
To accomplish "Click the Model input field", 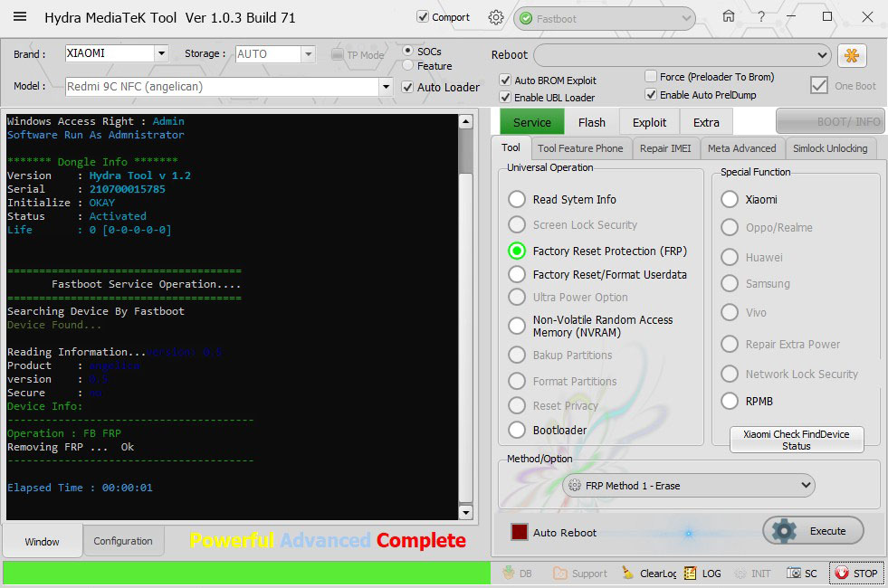I will [x=222, y=87].
